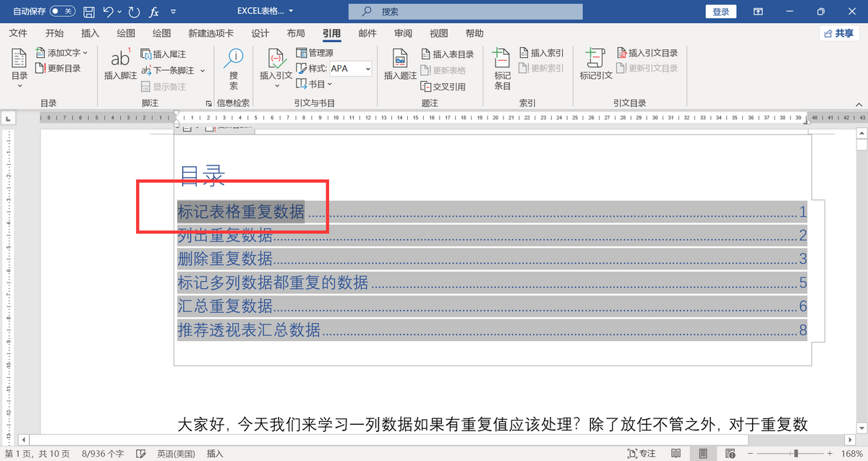
Task: Expand the Add Text (添加文字) dropdown
Action: [x=85, y=53]
